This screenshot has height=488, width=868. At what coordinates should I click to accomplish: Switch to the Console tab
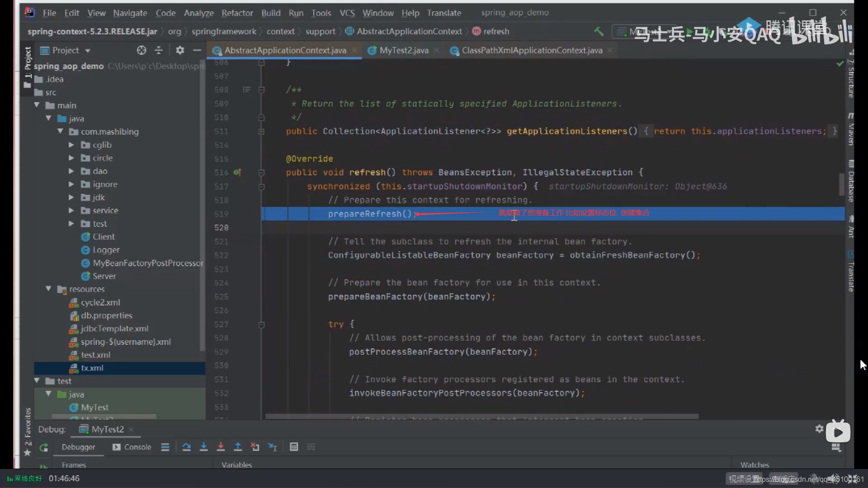pos(138,446)
